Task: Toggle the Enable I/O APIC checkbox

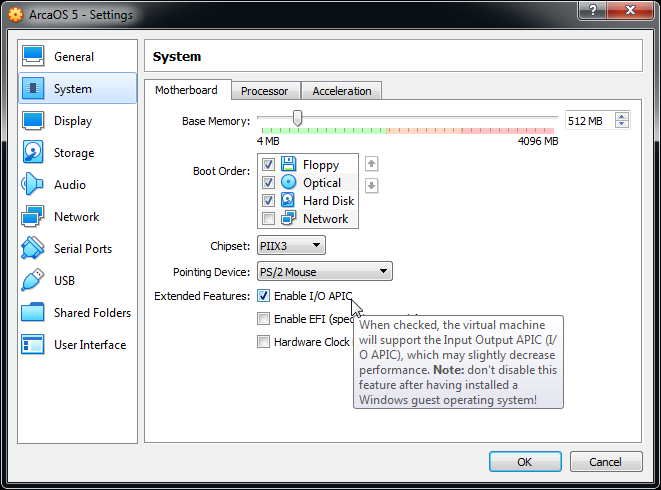Action: pyautogui.click(x=263, y=296)
